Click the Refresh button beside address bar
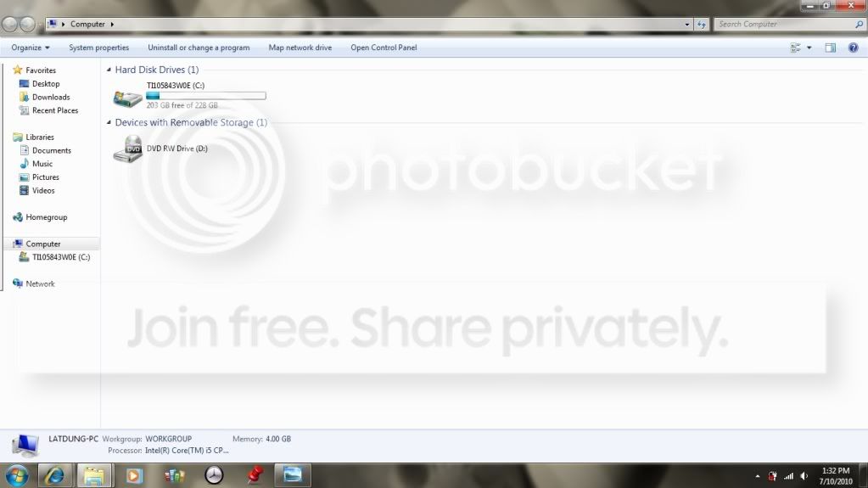Image resolution: width=868 pixels, height=488 pixels. (702, 25)
